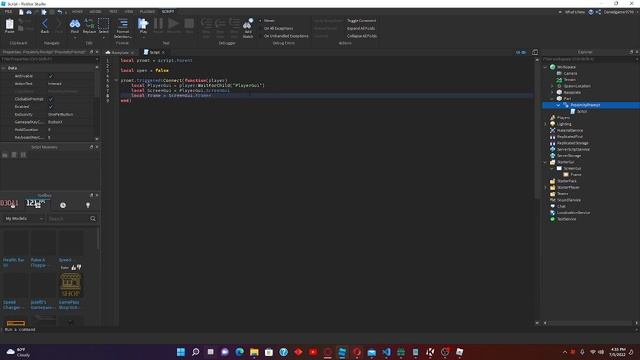Click the Shop model thumbnail in Toolbox

point(70,284)
